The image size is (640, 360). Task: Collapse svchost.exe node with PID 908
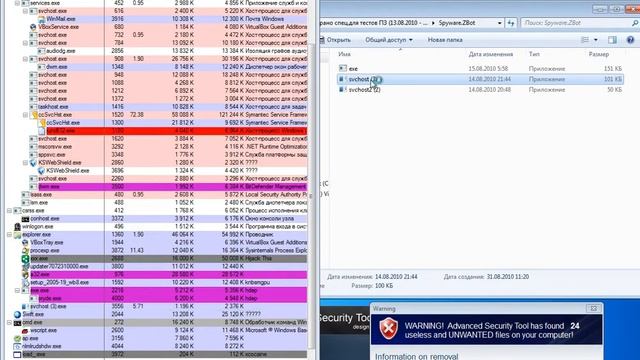(x=25, y=59)
